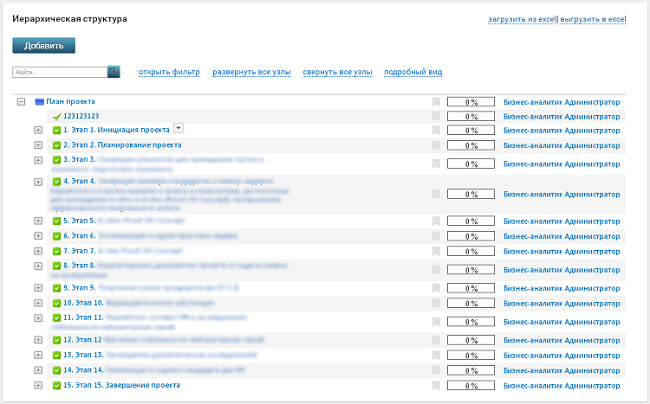Click the bookmark flag beside Этап 2 row
650x404 pixels.
[x=436, y=145]
